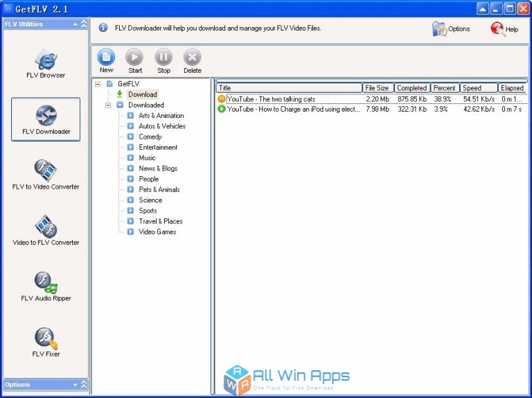Stop the selected download
The height and width of the screenshot is (398, 532).
coord(163,61)
